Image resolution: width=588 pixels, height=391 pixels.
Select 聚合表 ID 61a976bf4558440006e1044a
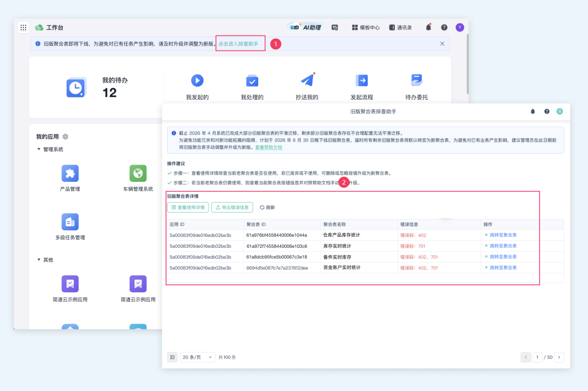click(x=277, y=235)
